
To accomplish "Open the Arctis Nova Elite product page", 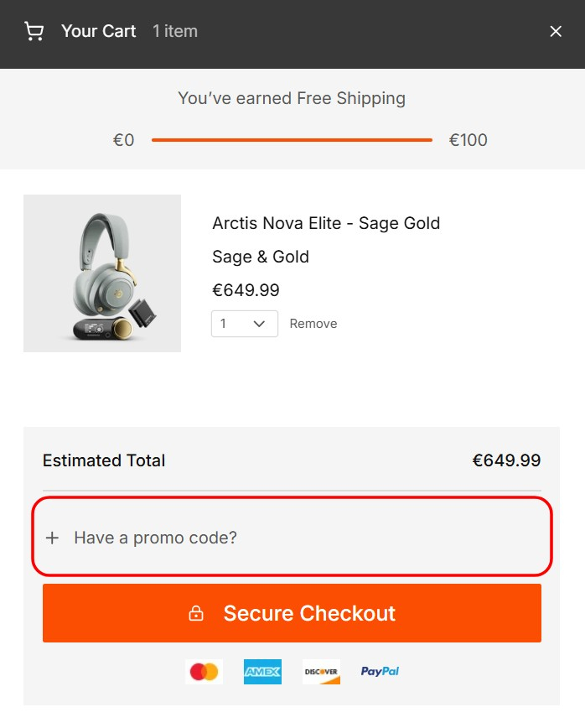I will click(x=326, y=223).
